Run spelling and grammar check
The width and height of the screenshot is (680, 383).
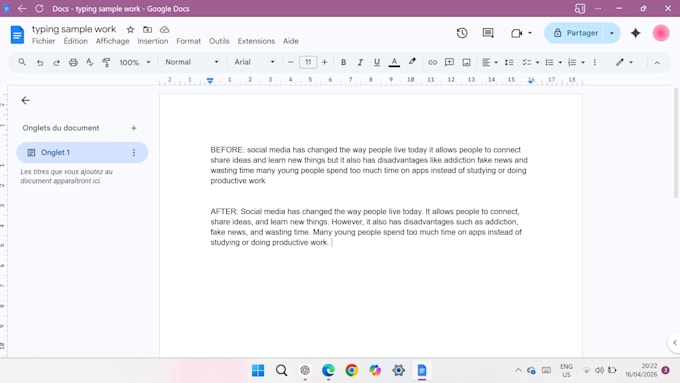90,62
